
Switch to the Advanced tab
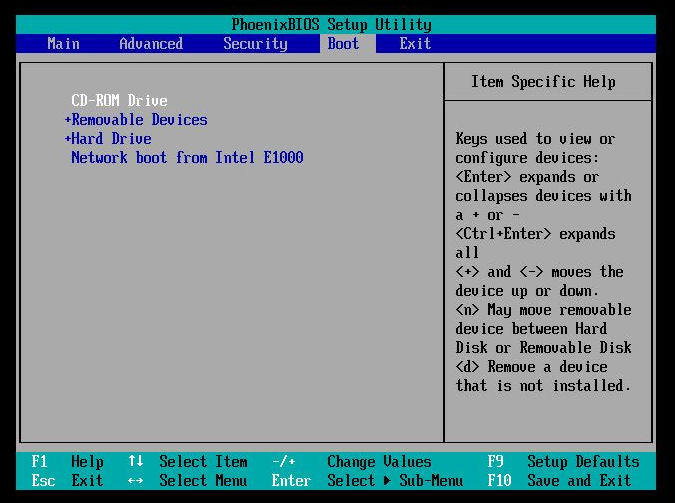[x=151, y=43]
